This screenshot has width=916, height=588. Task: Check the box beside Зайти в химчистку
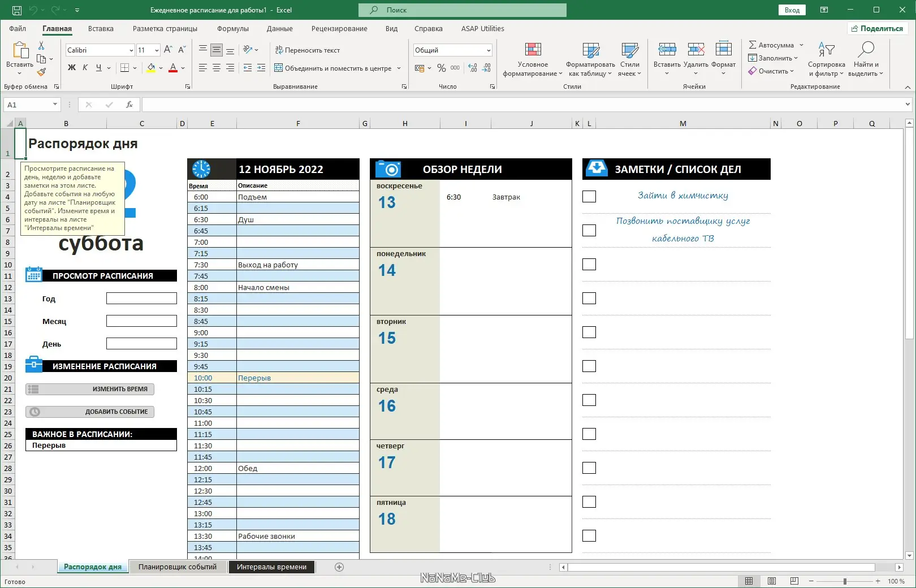coord(589,196)
